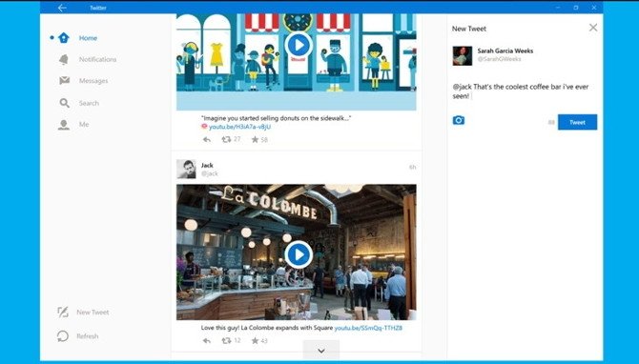Attach a photo with the camera icon

point(459,120)
